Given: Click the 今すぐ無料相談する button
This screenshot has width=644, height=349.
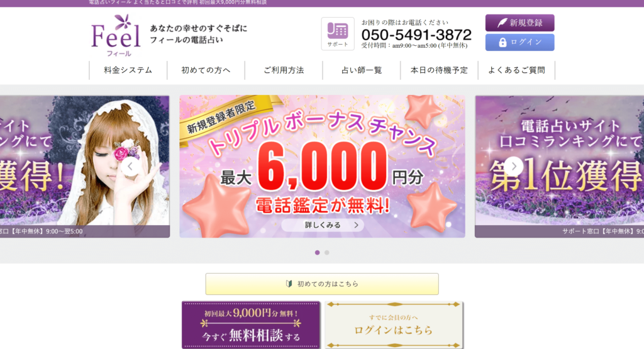Looking at the screenshot, I should click(251, 324).
